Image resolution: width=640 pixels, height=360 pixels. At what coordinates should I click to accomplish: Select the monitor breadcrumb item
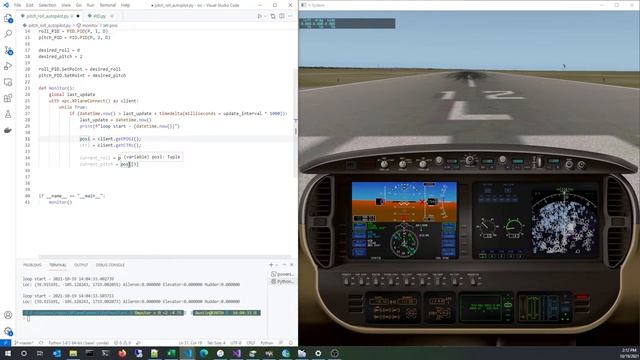90,25
